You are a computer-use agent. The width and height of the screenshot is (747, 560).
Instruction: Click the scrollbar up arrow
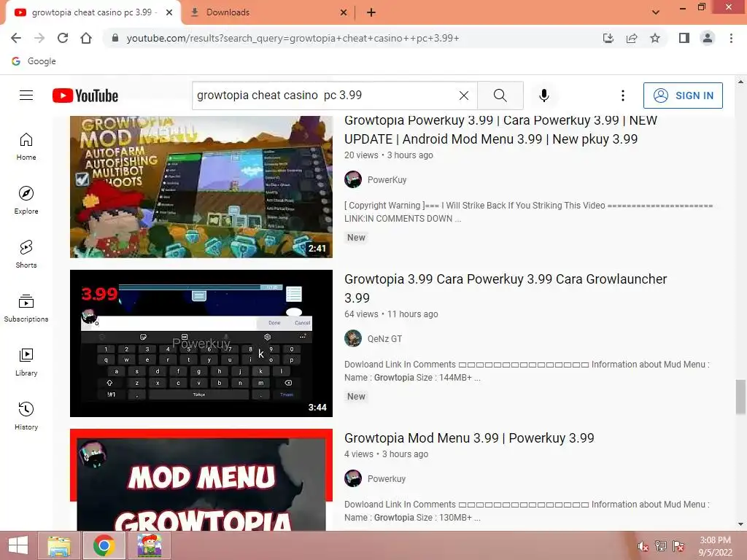[740, 82]
